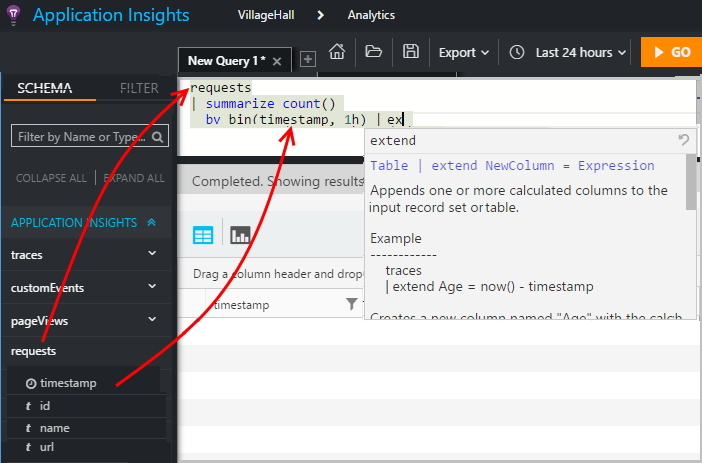The image size is (702, 463).
Task: Select the name column under requests
Action: 55,428
